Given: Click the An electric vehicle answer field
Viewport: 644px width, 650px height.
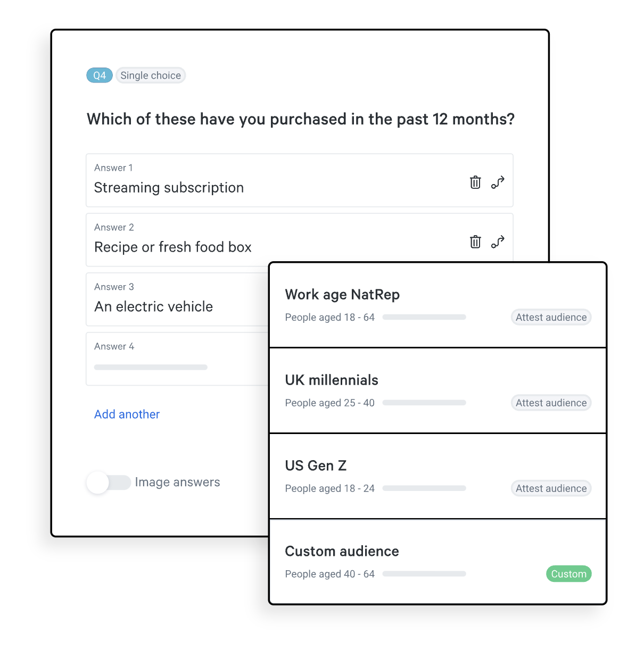Looking at the screenshot, I should point(176,306).
